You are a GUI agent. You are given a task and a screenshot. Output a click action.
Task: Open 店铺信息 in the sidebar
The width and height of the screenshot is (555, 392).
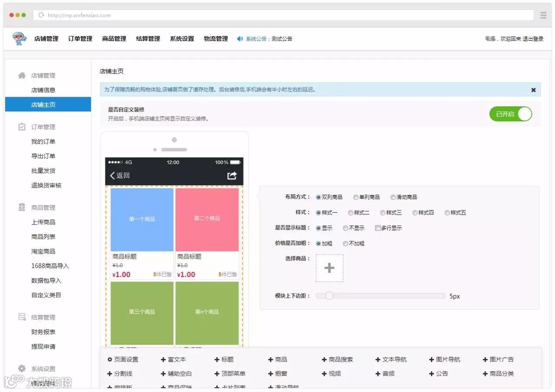(x=43, y=90)
